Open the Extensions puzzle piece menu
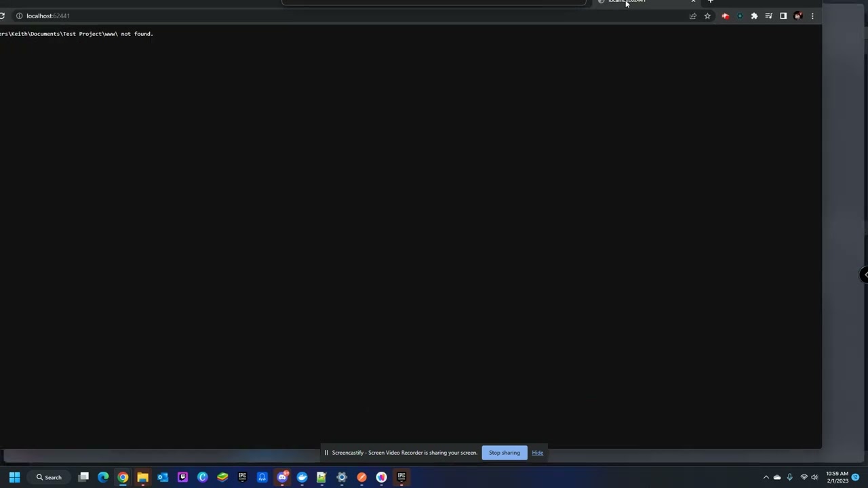This screenshot has width=868, height=488. click(x=754, y=16)
